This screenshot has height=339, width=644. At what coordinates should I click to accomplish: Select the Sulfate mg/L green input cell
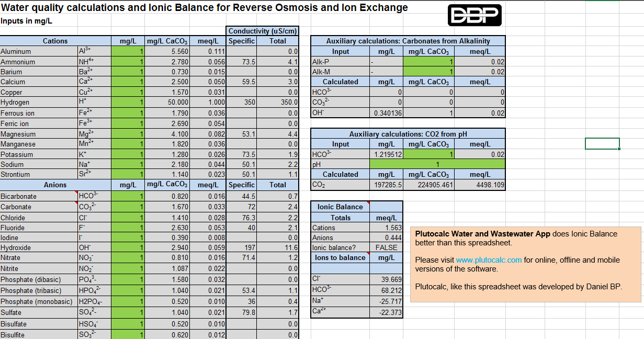point(128,312)
